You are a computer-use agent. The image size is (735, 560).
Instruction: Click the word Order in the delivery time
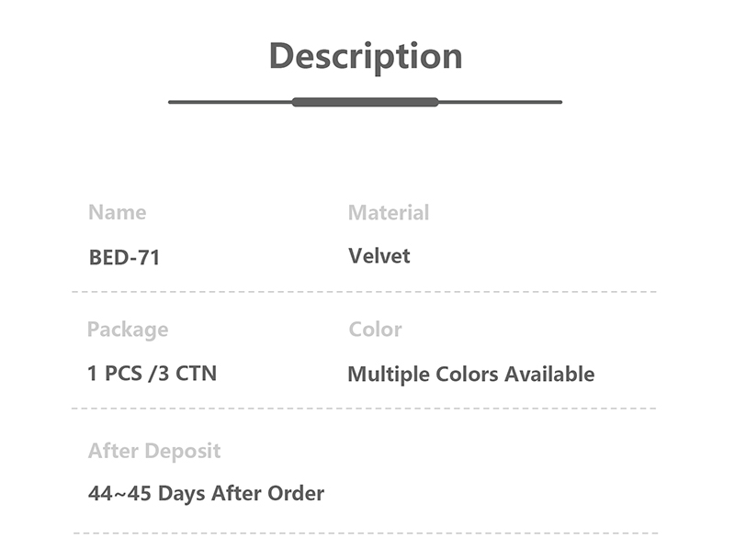click(x=295, y=494)
